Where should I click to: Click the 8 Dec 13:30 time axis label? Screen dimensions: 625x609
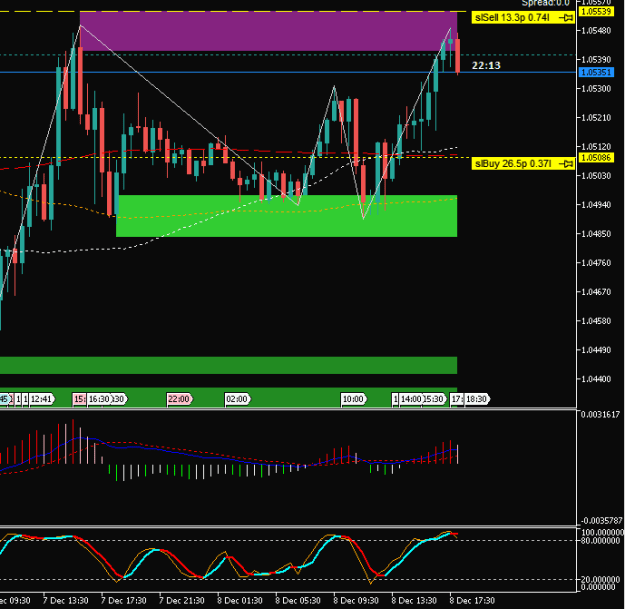[414, 601]
